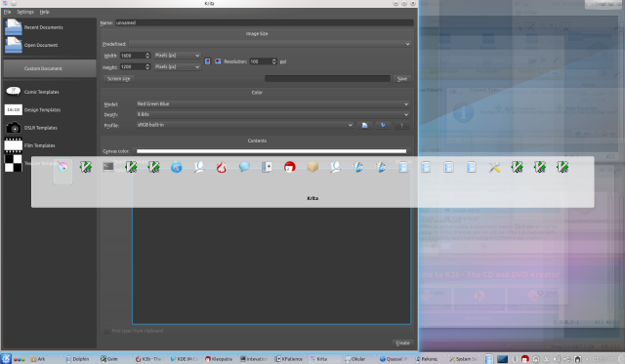Click the activities dots icon in panel
This screenshot has height=364, width=625.
(20, 359)
